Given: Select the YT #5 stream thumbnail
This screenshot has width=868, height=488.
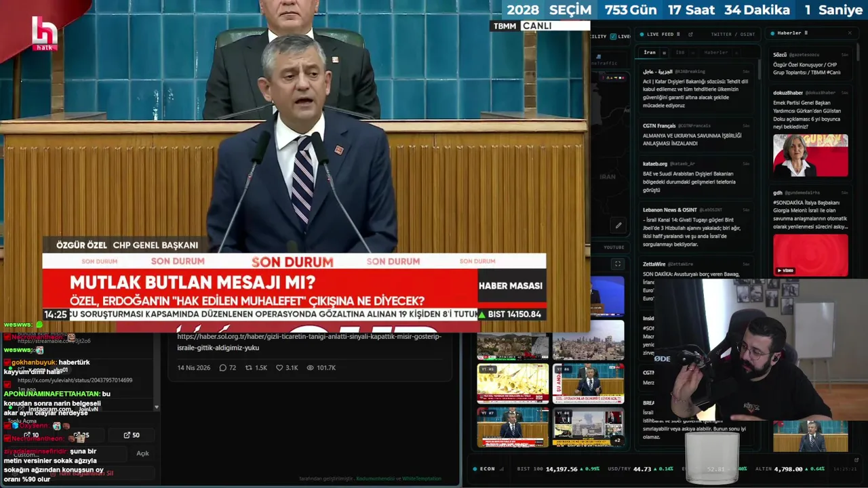Looking at the screenshot, I should 513,384.
